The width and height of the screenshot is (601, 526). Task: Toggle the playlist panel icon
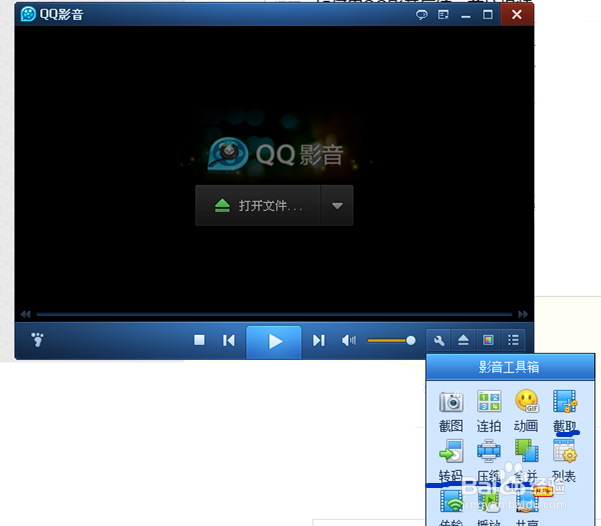pos(513,340)
